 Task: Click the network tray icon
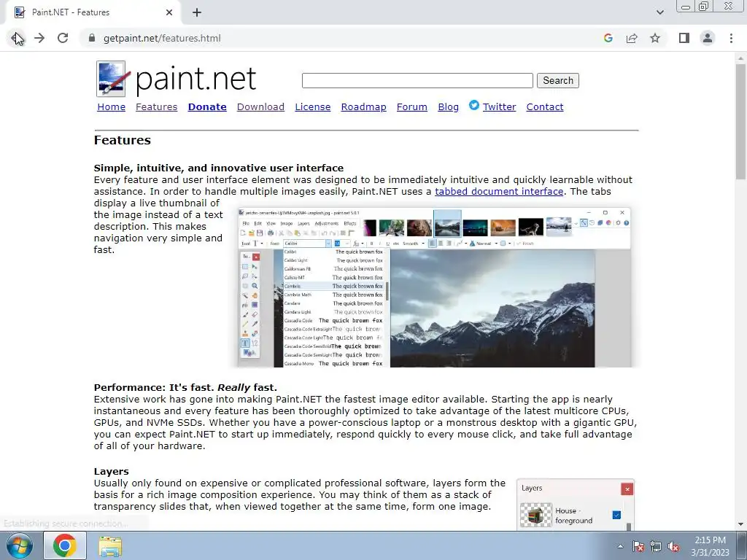[656, 546]
